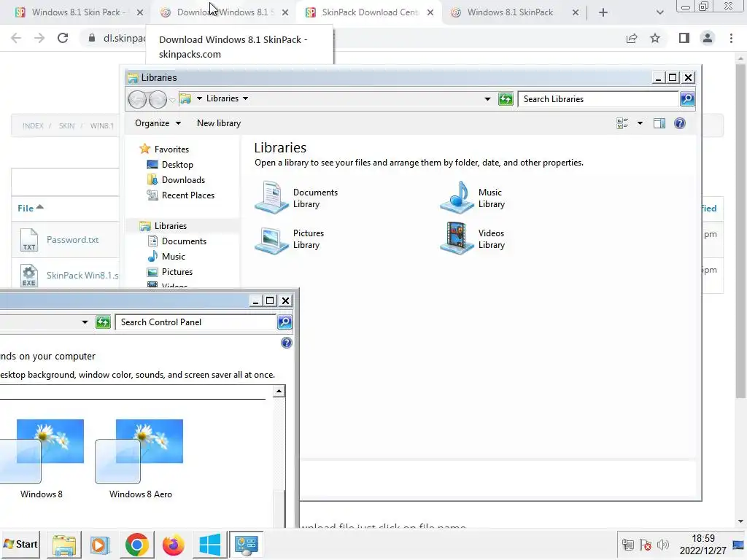Expand the view options dropdown arrow
747x560 pixels.
coord(640,123)
